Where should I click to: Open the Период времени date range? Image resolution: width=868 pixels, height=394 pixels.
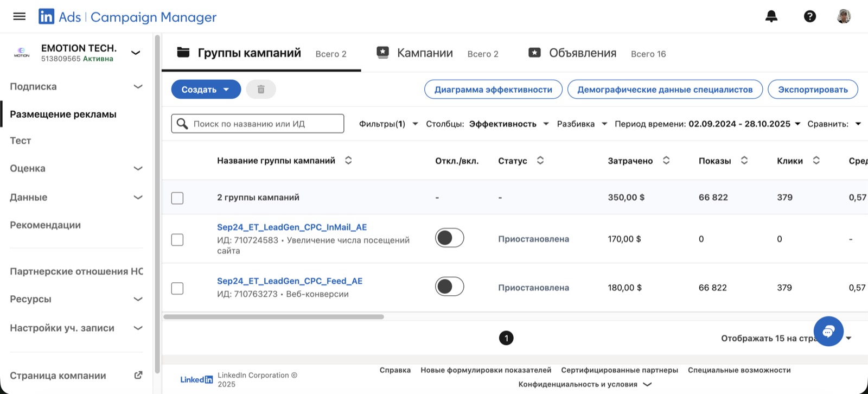[x=707, y=124]
